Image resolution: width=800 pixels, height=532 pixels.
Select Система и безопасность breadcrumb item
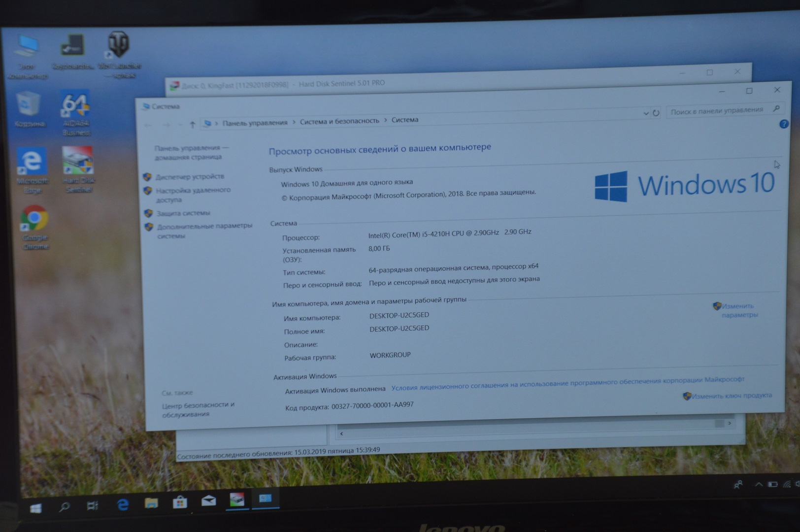339,121
